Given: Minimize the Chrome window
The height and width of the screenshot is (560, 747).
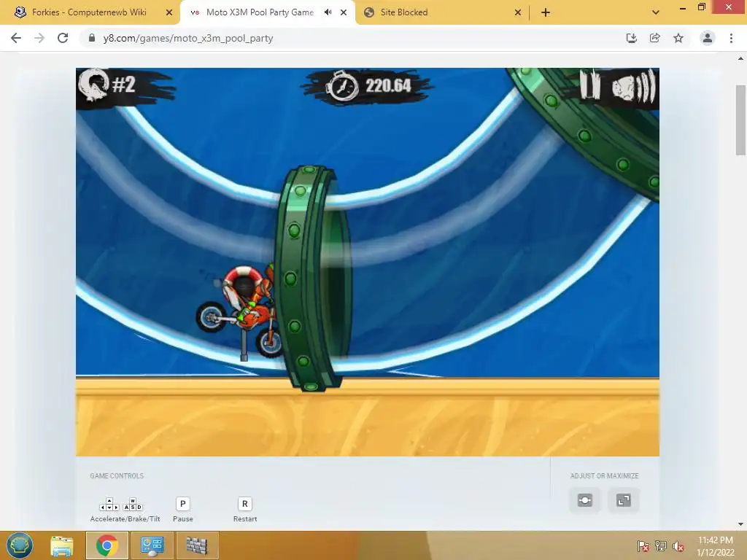Looking at the screenshot, I should tap(682, 7).
